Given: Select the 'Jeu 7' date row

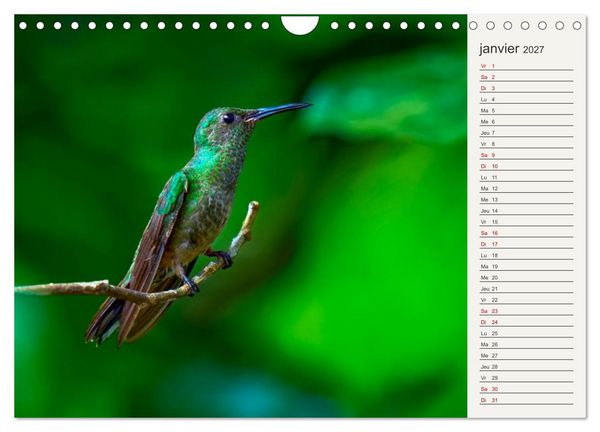Looking at the screenshot, I should (527, 132).
